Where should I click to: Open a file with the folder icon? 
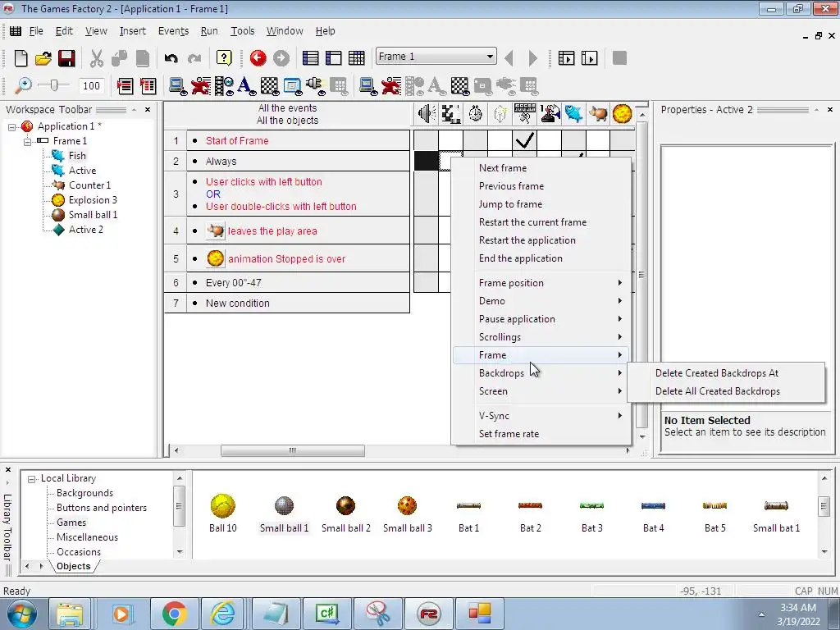click(x=43, y=58)
